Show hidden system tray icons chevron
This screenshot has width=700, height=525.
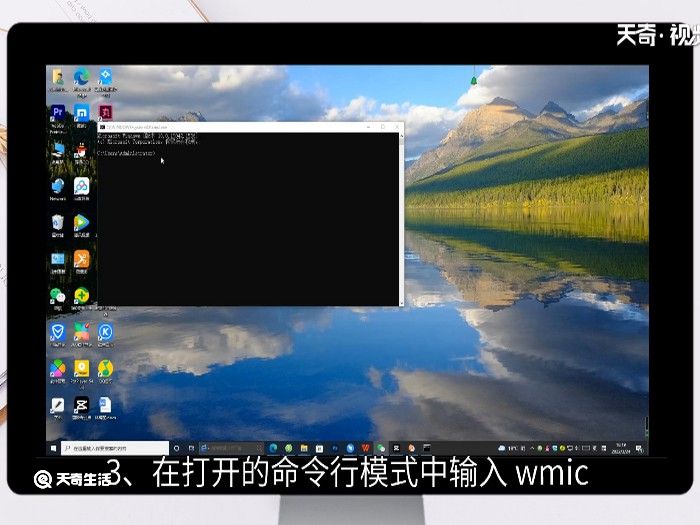532,448
